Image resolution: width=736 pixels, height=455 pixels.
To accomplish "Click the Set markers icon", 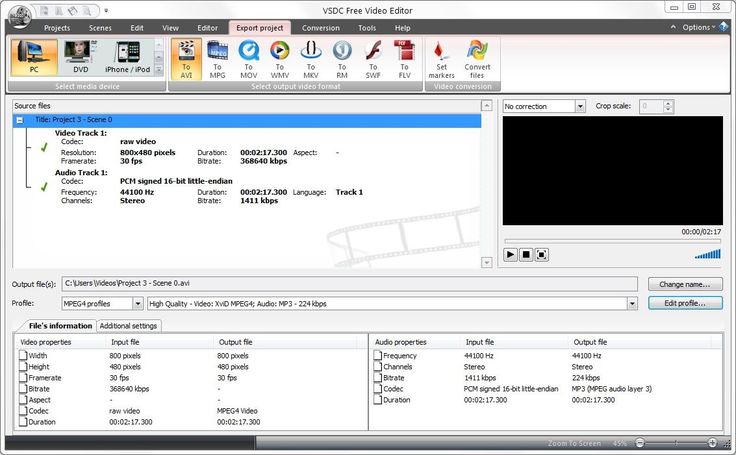I will 441,57.
